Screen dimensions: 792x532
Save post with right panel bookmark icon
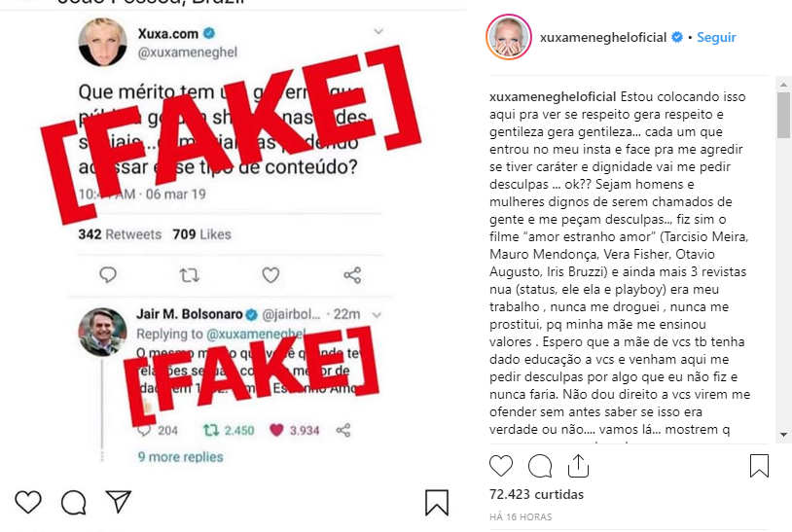click(759, 465)
